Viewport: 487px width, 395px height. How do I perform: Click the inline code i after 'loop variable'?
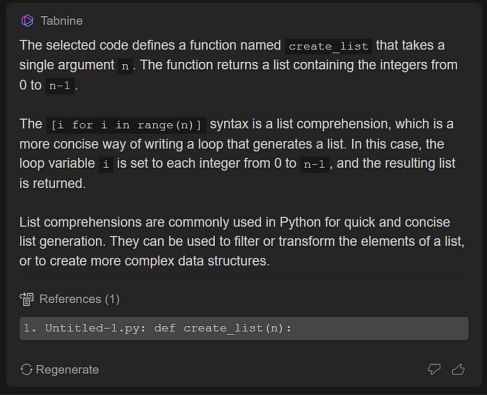point(106,164)
